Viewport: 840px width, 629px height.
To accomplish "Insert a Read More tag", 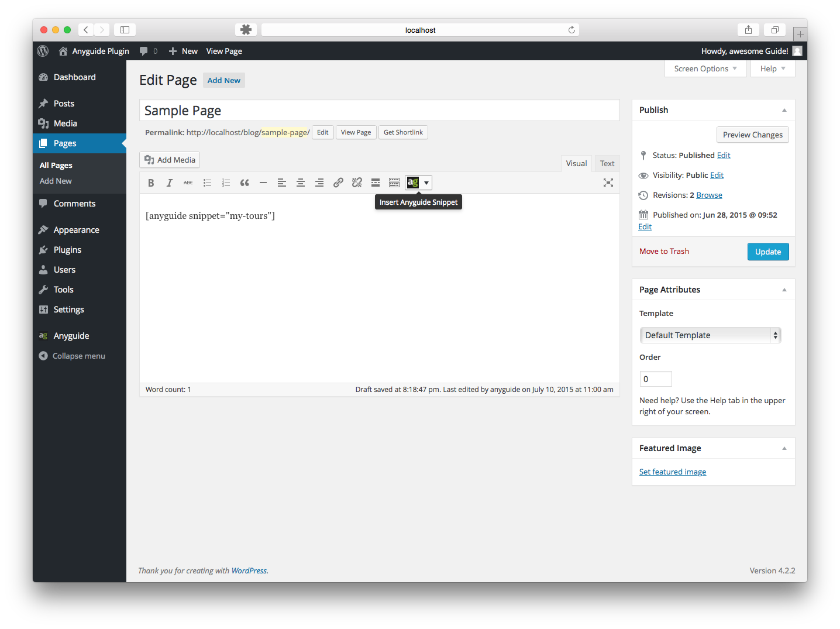I will [x=376, y=183].
